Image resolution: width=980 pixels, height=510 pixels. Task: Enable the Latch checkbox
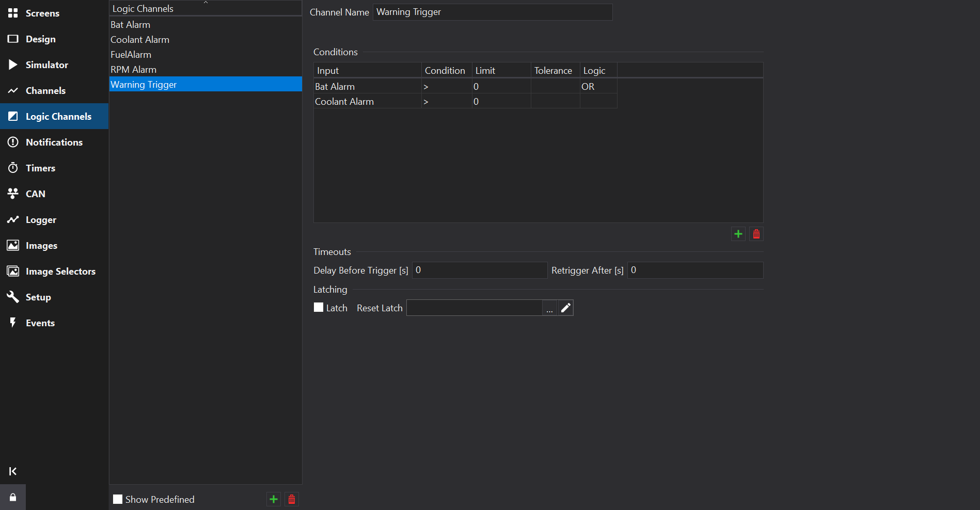[x=319, y=308]
